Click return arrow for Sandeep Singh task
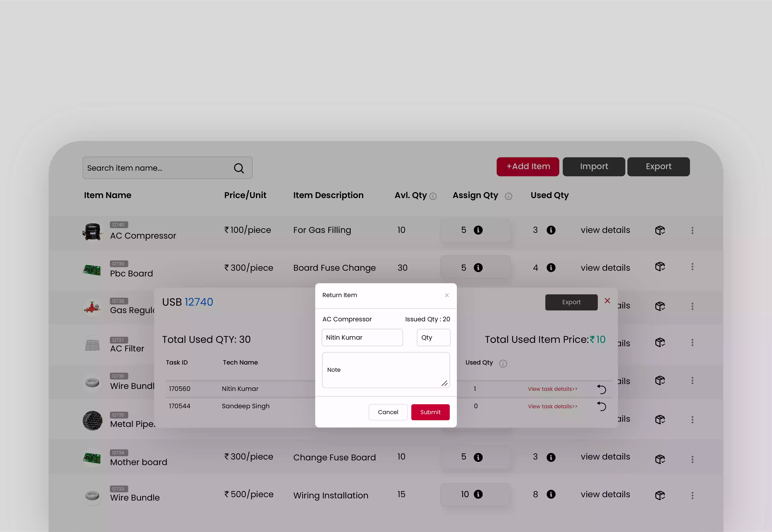This screenshot has width=772, height=532. click(601, 406)
